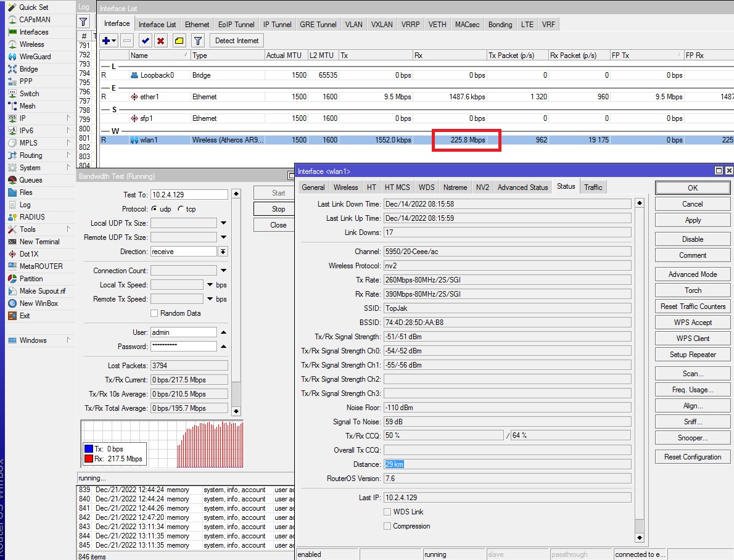This screenshot has width=734, height=560.
Task: Select the tcp protocol radio button
Action: click(181, 209)
